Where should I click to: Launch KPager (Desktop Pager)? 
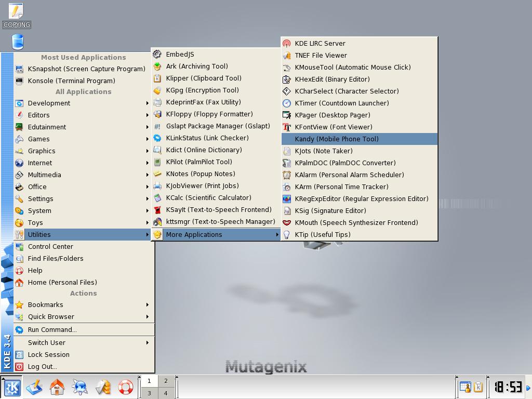coord(360,115)
